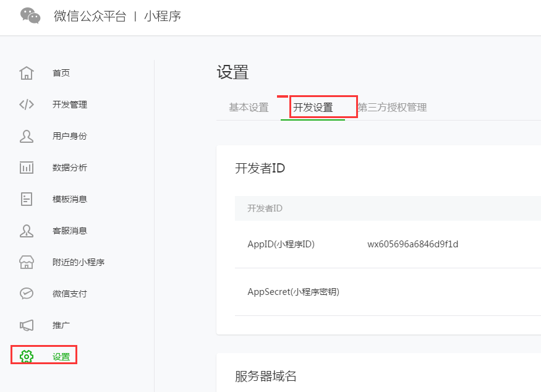The image size is (541, 392).
Task: Open the nearby mini programs store icon
Action: (x=27, y=262)
